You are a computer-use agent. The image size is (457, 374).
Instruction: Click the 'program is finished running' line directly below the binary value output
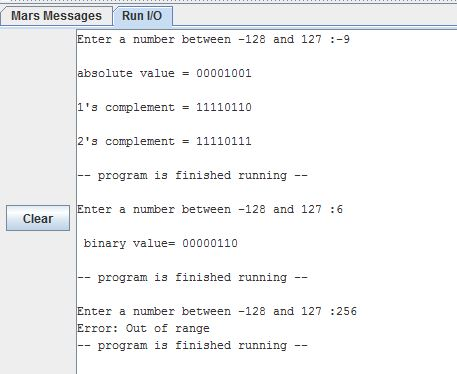(192, 277)
